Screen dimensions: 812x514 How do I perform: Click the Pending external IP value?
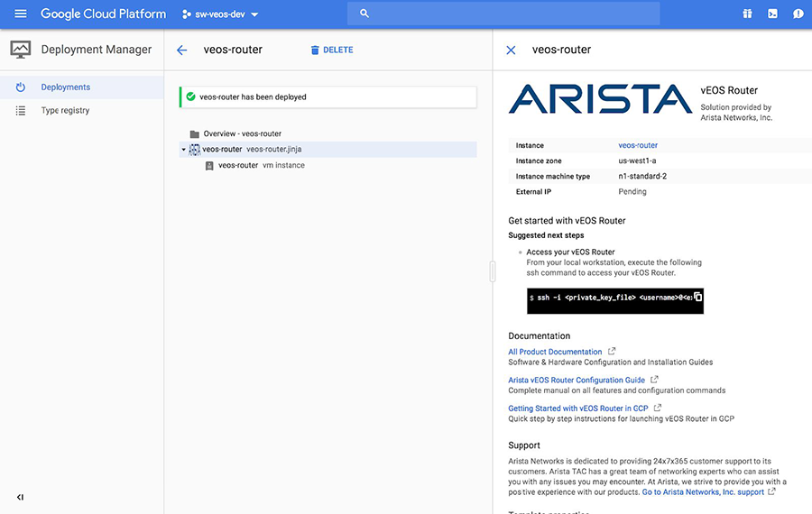point(632,191)
